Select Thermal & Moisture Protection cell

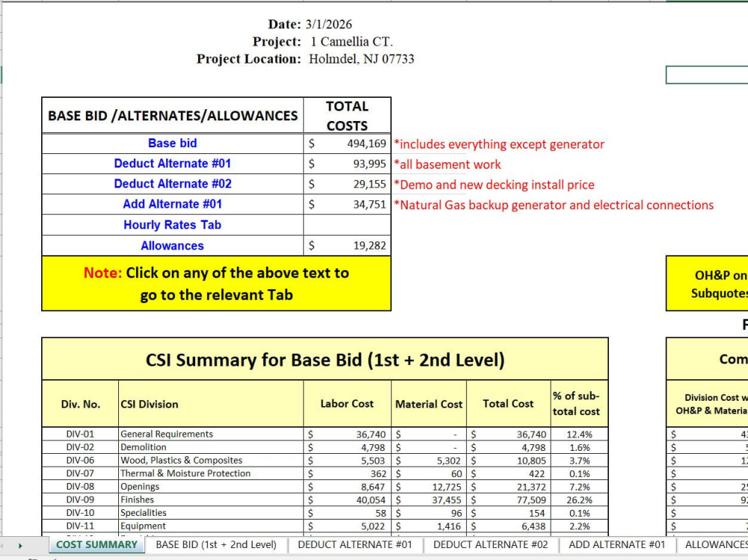[211, 474]
